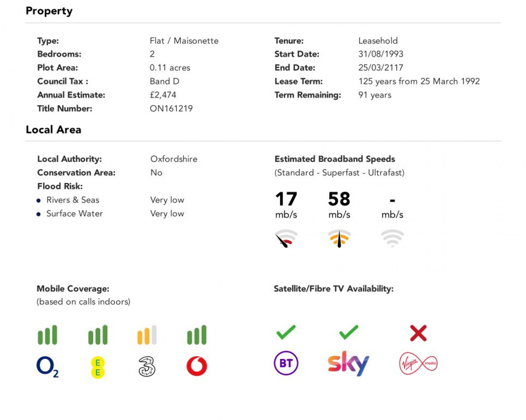Click the EE network logo
The width and height of the screenshot is (526, 420).
[x=97, y=367]
